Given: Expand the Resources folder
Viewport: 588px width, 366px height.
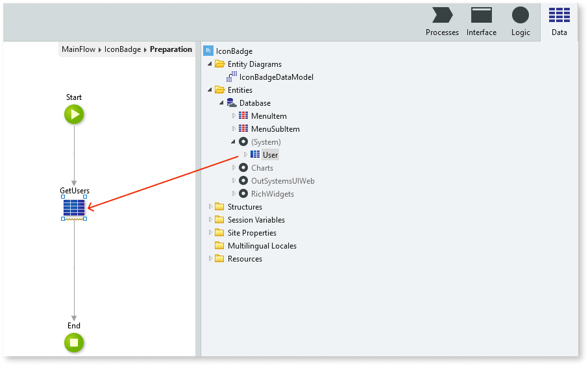Looking at the screenshot, I should (x=210, y=259).
